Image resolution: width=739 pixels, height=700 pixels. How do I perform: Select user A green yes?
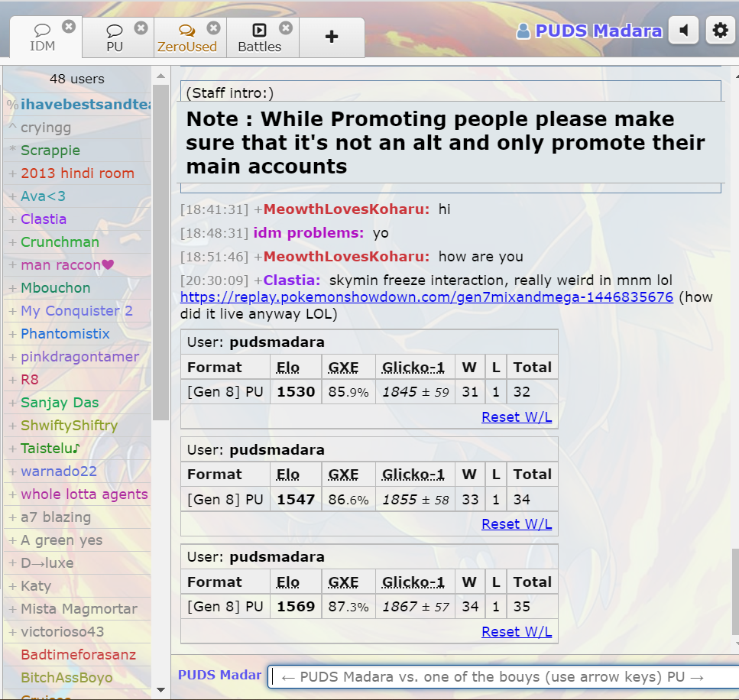[x=78, y=540]
